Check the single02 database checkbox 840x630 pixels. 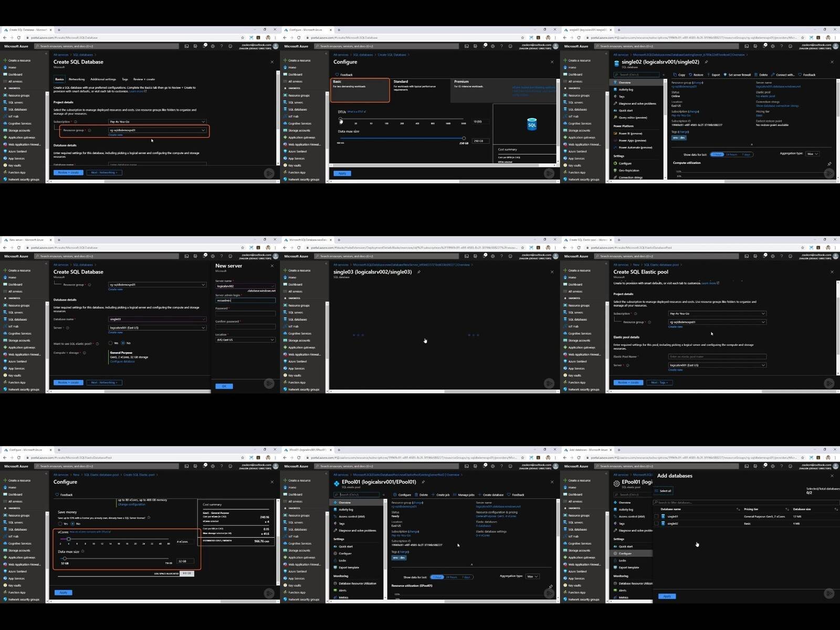(656, 523)
